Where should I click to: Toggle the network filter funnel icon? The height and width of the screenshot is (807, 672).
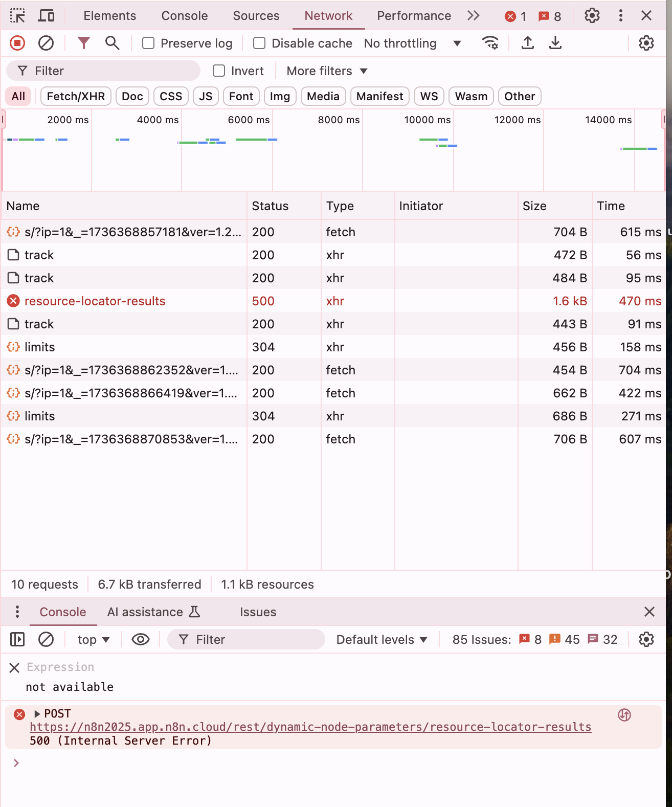coord(83,43)
